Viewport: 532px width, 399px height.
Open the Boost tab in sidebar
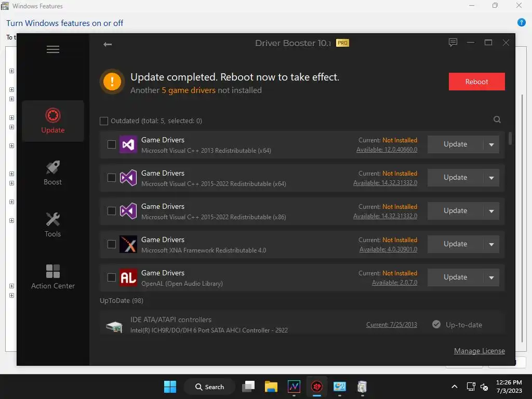coord(53,173)
